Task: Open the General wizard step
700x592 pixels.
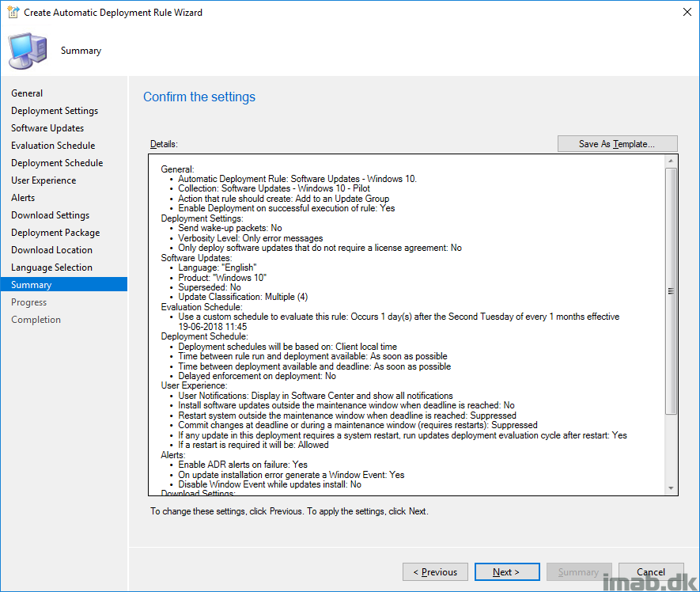Action: (x=27, y=93)
